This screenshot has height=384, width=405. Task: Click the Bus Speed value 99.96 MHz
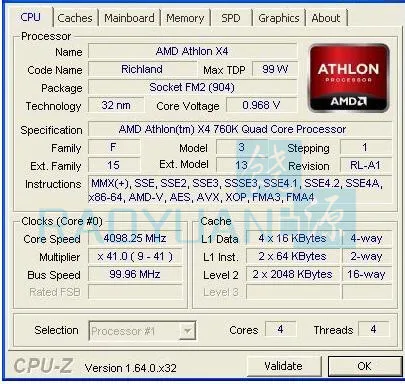(135, 275)
